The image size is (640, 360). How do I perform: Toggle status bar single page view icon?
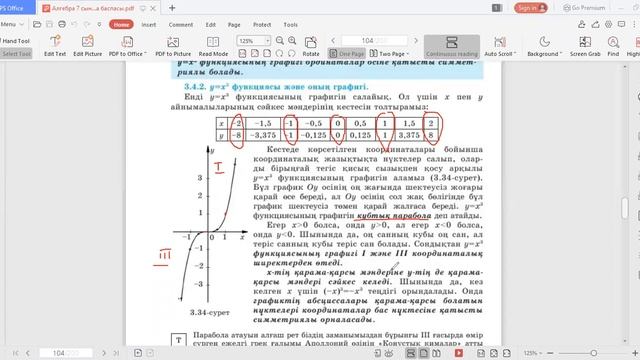424,353
